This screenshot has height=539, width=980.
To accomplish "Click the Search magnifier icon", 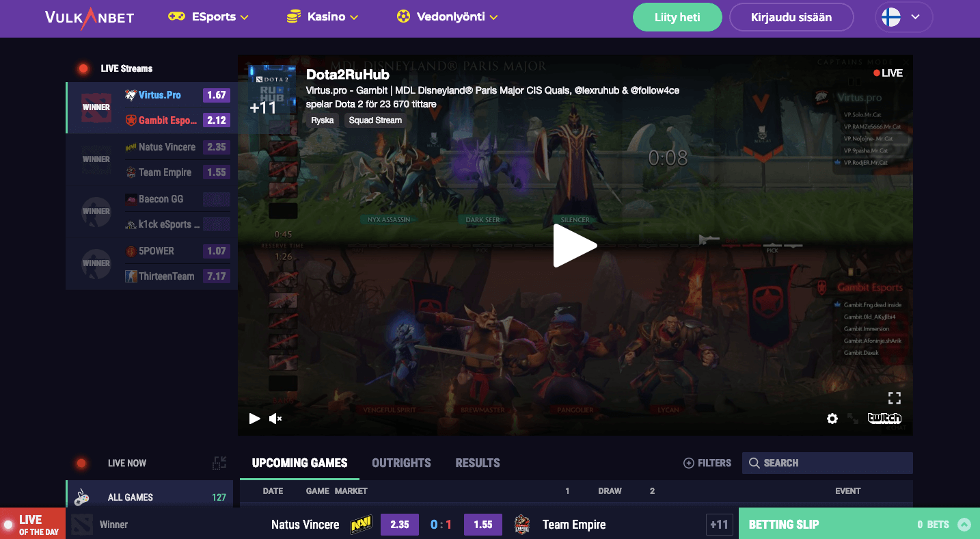I will 754,463.
